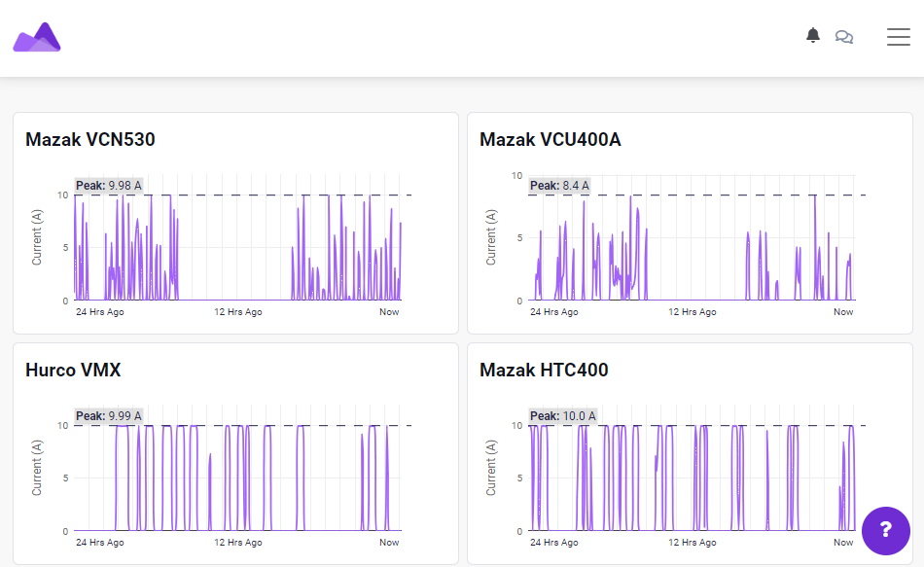The width and height of the screenshot is (924, 567).
Task: Click '24 Hrs Ago' on Mazak VCU400A chart
Action: click(554, 312)
